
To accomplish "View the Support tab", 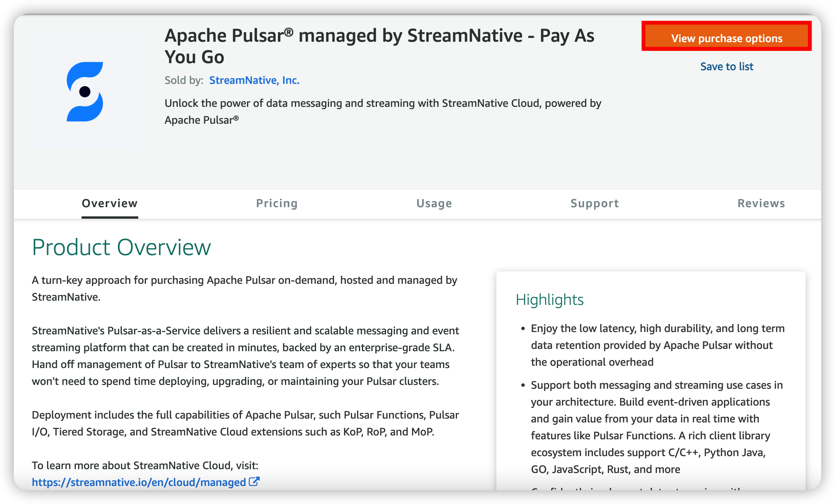I will [x=594, y=203].
